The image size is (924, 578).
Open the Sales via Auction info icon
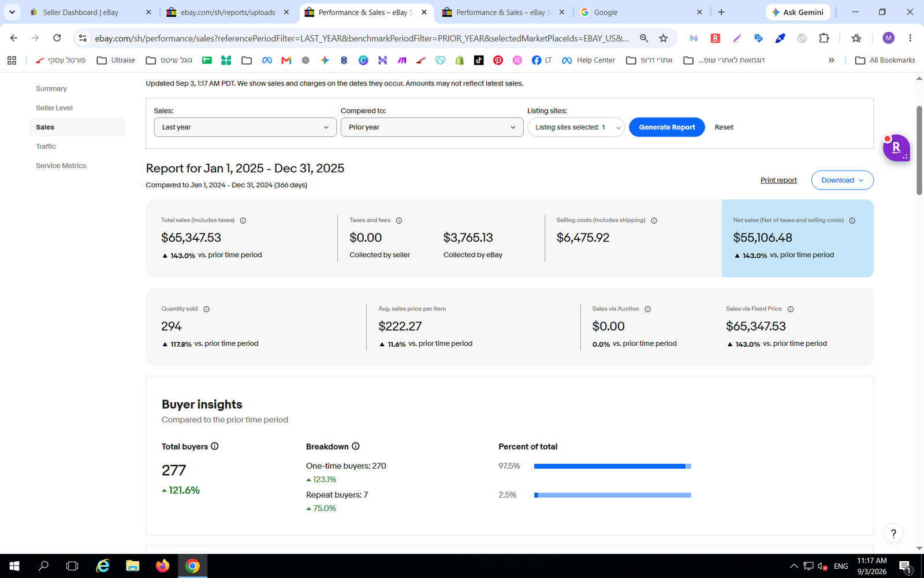tap(648, 309)
